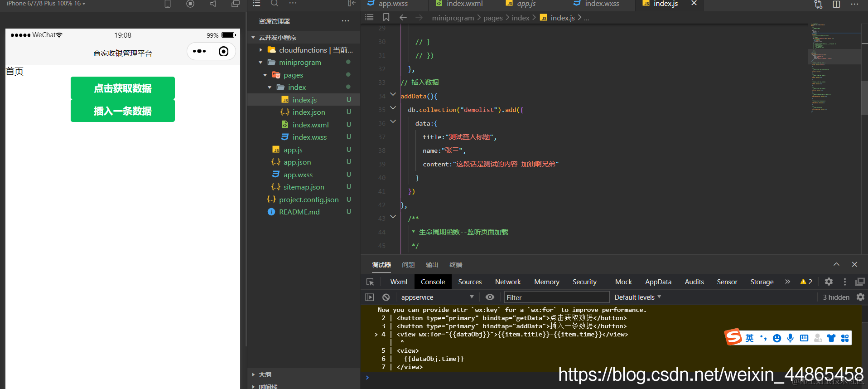Toggle the live expression eye icon
The width and height of the screenshot is (868, 389).
click(490, 297)
